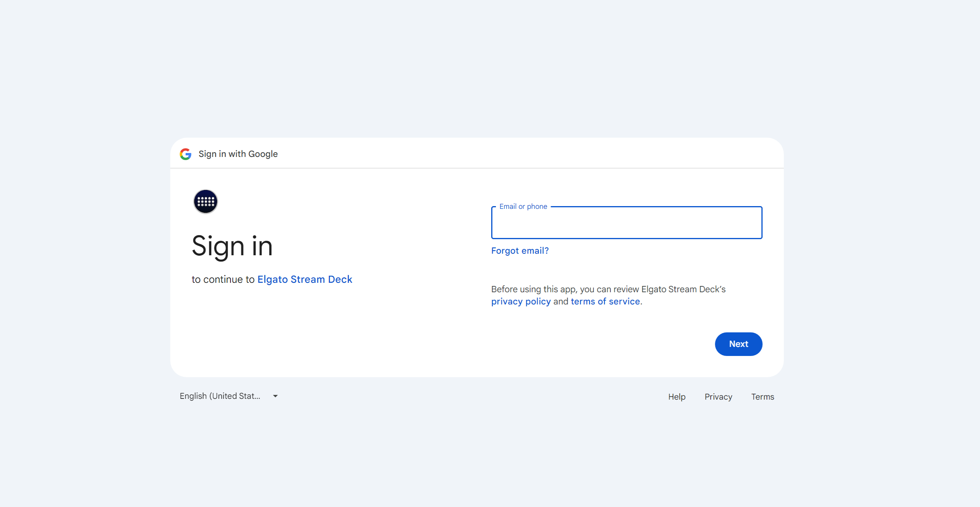
Task: Click the Sign in with Google header text
Action: 238,154
